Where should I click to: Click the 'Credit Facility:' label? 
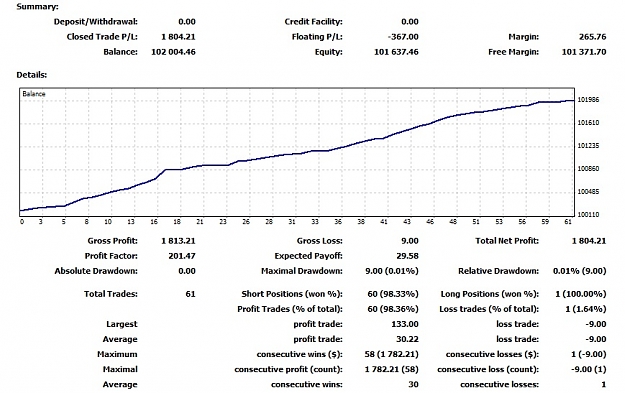click(x=313, y=22)
